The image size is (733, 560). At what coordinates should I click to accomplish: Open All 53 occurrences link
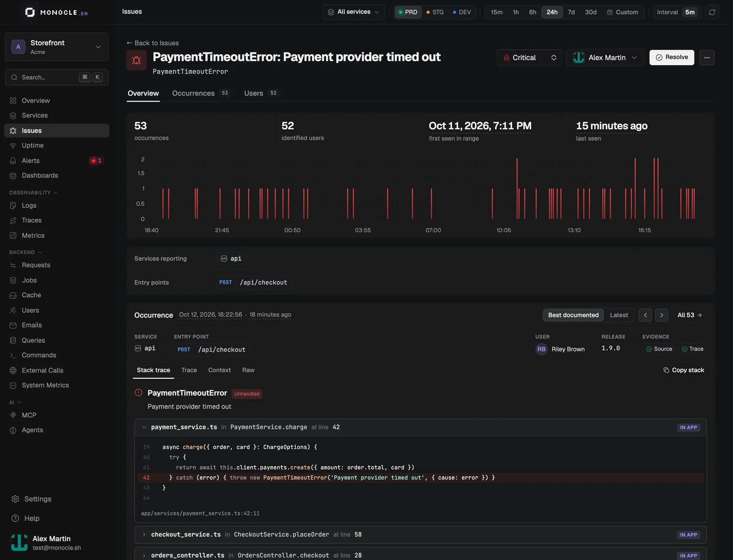coord(689,315)
